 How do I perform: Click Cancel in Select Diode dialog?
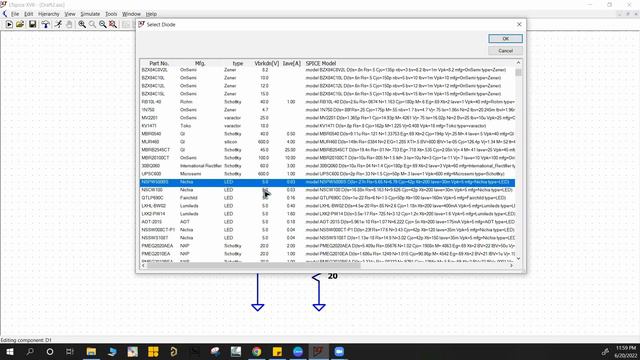pos(505,51)
